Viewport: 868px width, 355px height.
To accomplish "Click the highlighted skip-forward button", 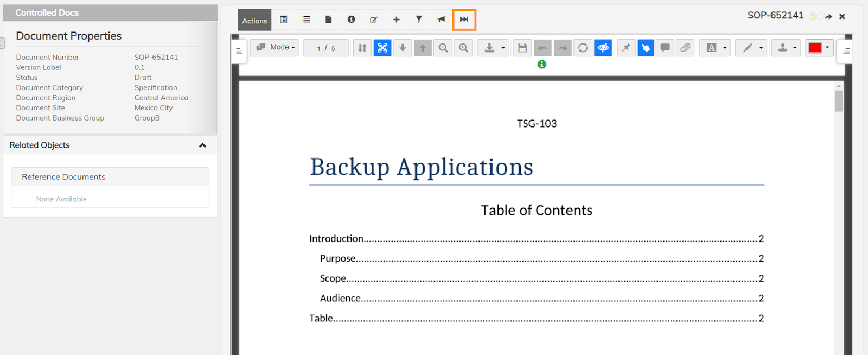I will (x=464, y=20).
